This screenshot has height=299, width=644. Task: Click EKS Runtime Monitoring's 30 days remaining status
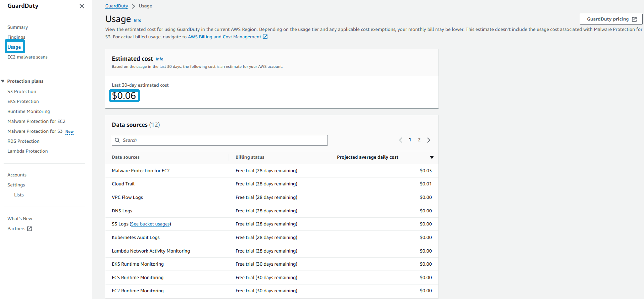point(266,264)
